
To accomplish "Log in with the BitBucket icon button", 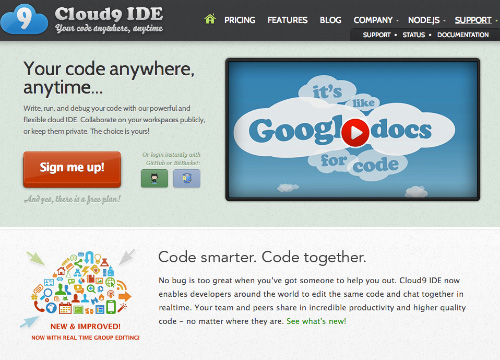I will coord(187,178).
